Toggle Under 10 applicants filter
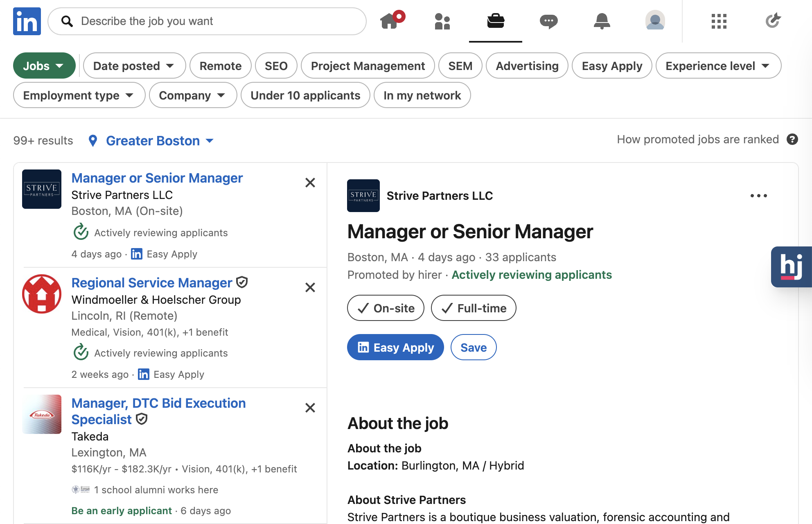The height and width of the screenshot is (524, 812). [305, 95]
